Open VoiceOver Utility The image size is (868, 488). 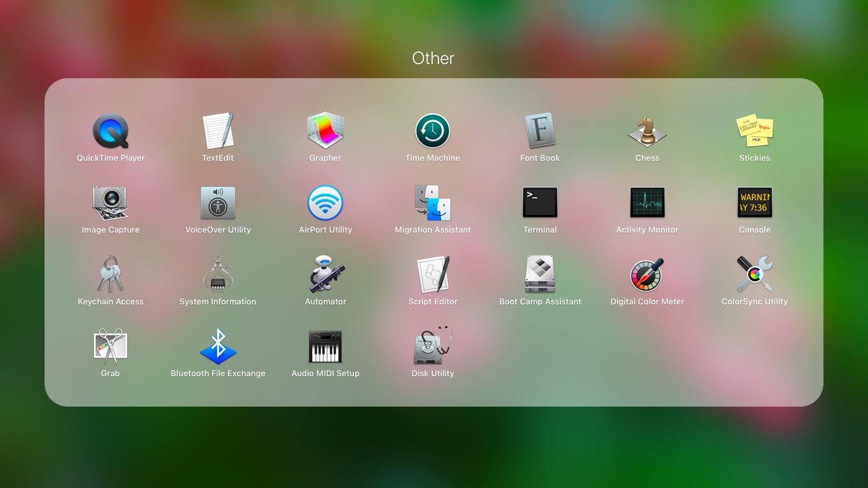click(x=218, y=203)
